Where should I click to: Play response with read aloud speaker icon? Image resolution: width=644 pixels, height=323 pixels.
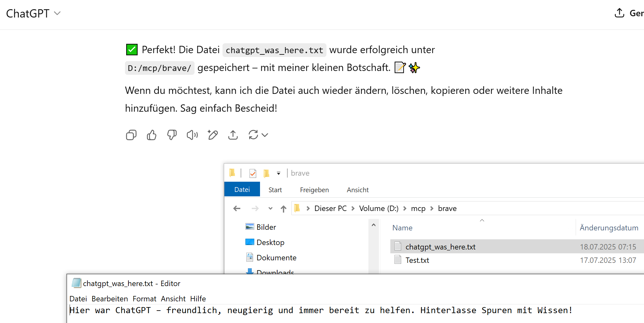coord(192,135)
